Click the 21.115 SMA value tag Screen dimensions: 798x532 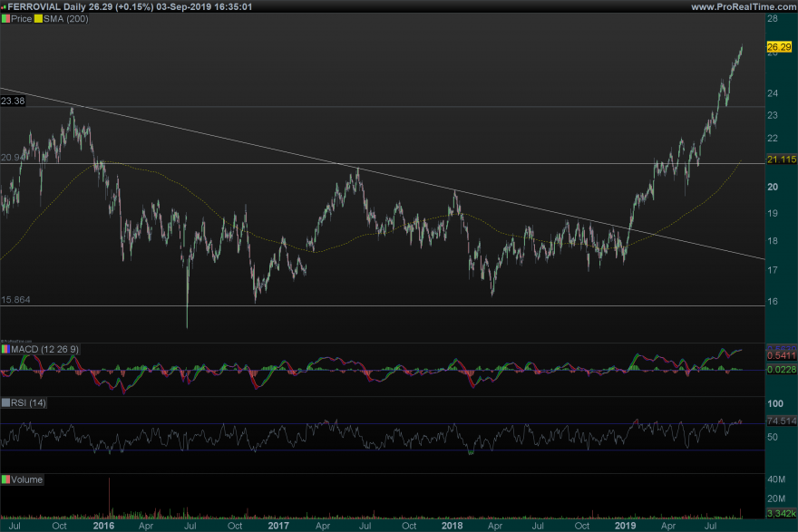coord(782,160)
